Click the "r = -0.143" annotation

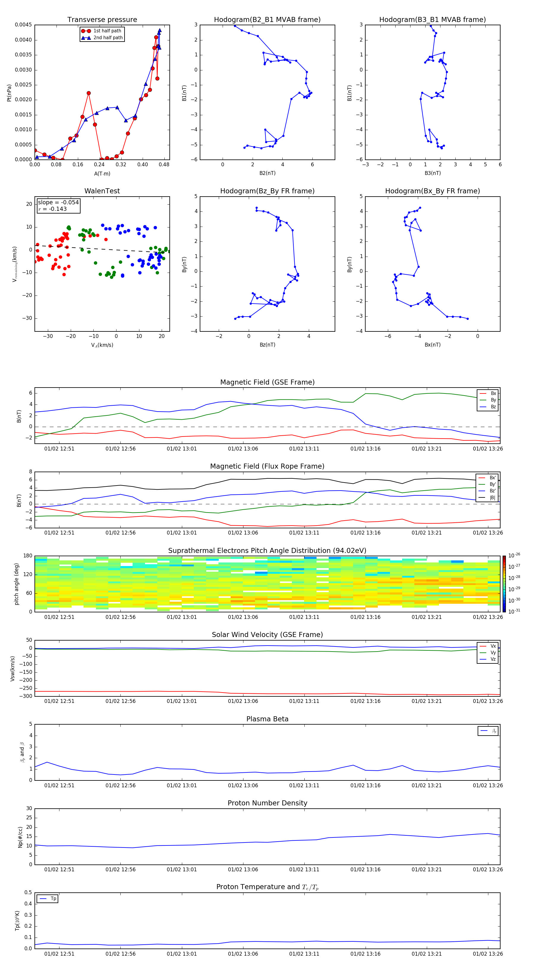pyautogui.click(x=53, y=209)
